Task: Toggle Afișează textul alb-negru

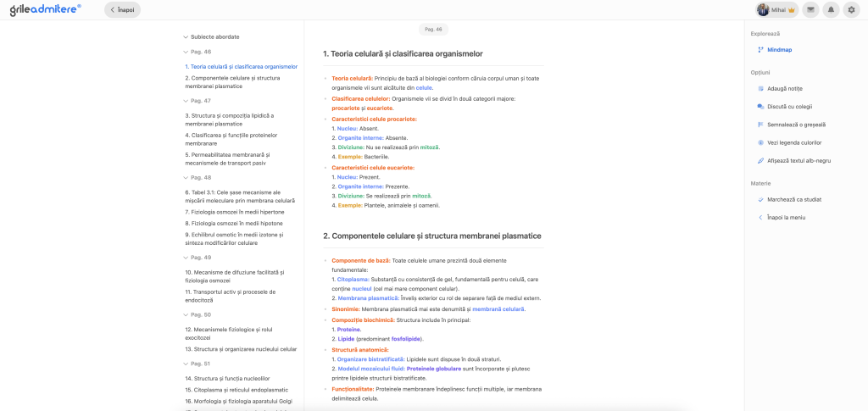Action: pyautogui.click(x=760, y=160)
